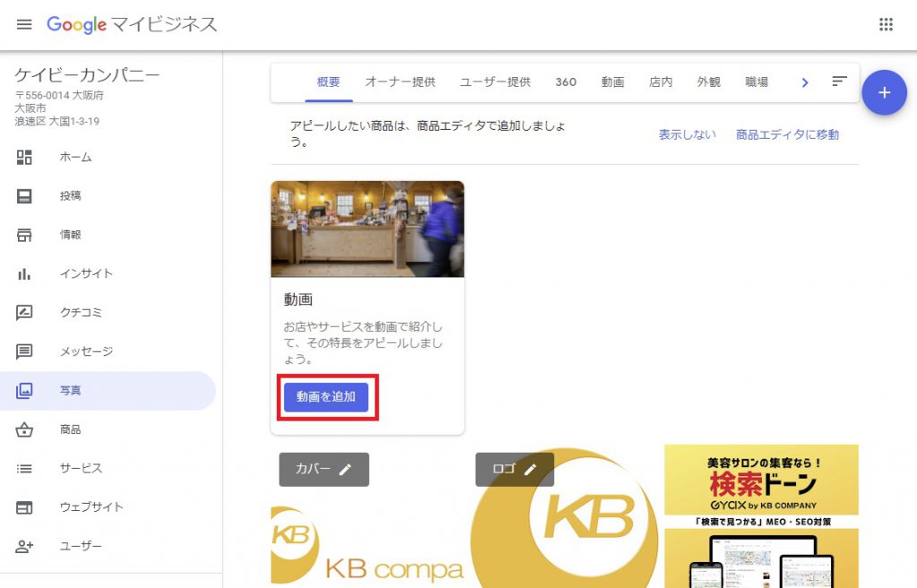
Task: Click the カバー edit button
Action: 324,469
